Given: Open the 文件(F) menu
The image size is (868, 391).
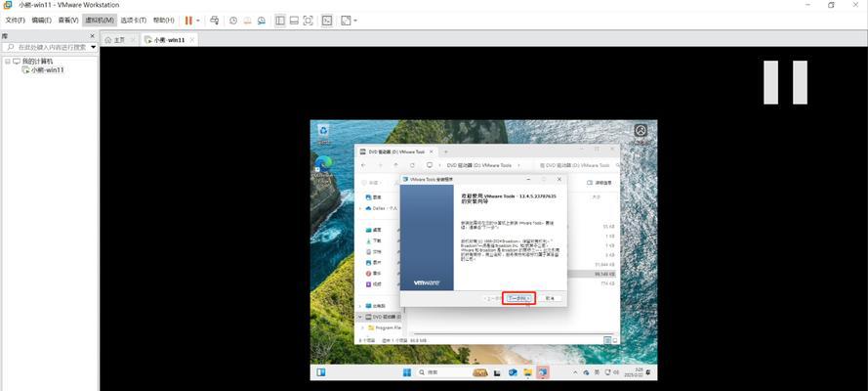Looking at the screenshot, I should (x=15, y=21).
